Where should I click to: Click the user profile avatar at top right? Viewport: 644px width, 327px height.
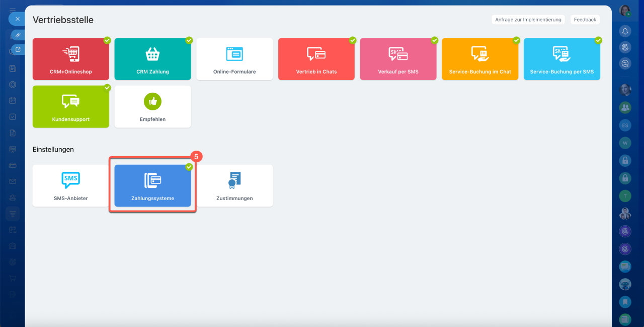625,11
